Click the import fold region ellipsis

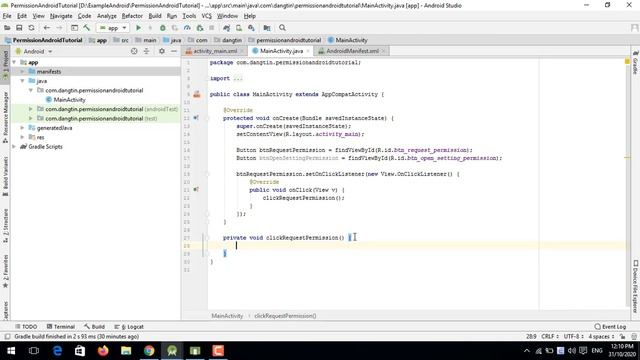point(238,78)
